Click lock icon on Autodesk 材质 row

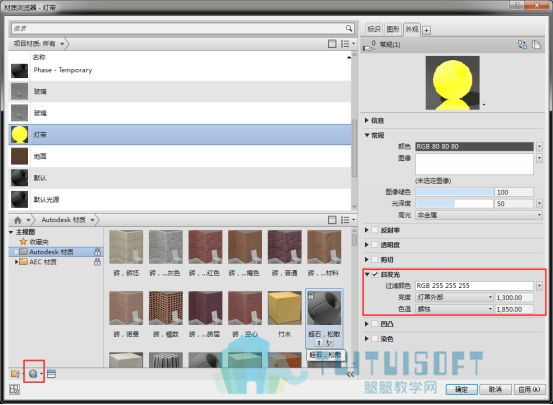point(97,252)
